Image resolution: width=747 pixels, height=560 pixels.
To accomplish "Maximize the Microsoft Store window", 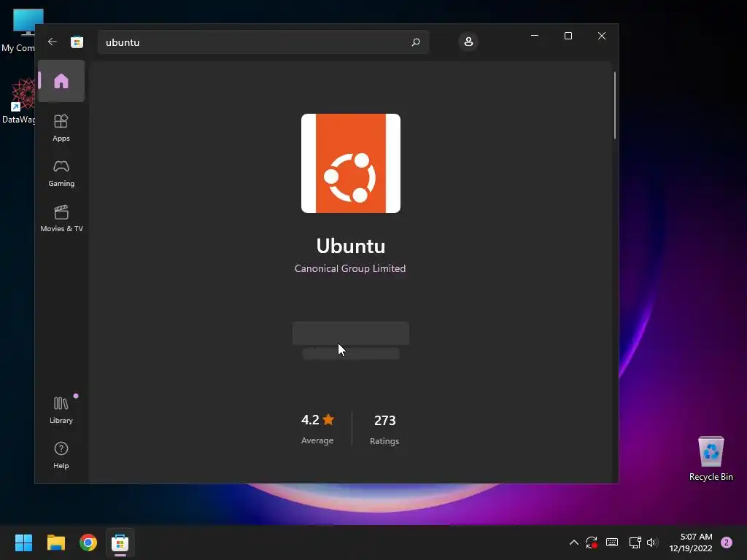I will click(x=568, y=36).
